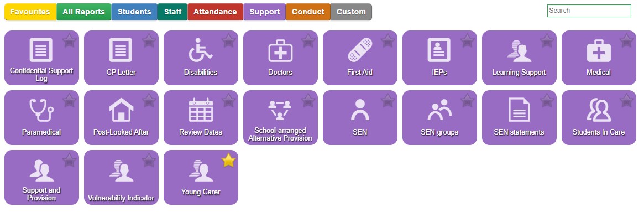Switch to the Favourites tab
The height and width of the screenshot is (212, 644).
30,12
